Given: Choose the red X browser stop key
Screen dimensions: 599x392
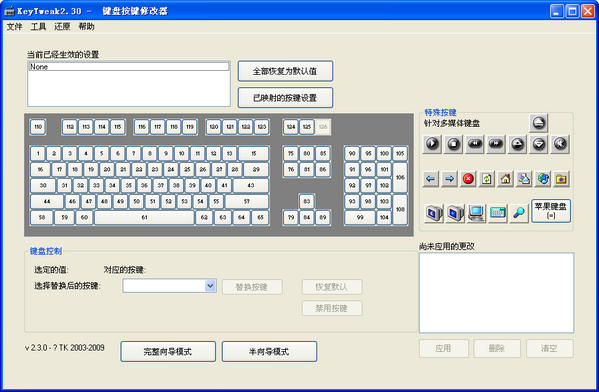Looking at the screenshot, I should pyautogui.click(x=468, y=179).
